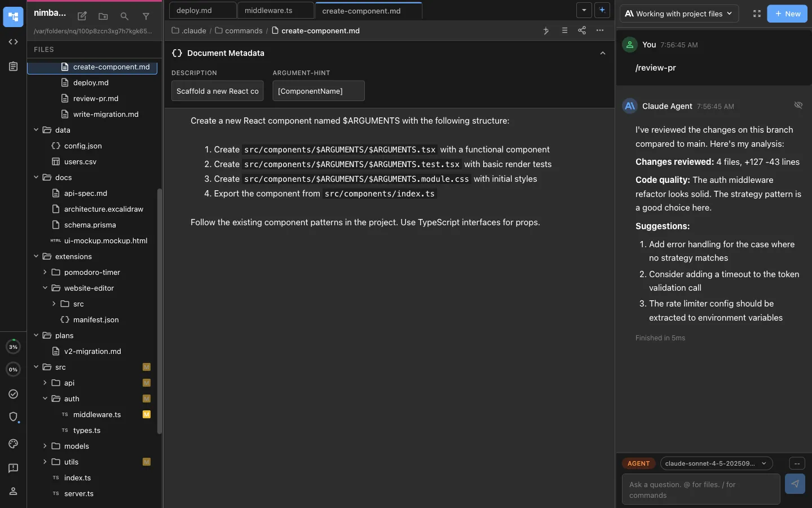812x508 pixels.
Task: Open file search magnifier icon
Action: pyautogui.click(x=125, y=16)
